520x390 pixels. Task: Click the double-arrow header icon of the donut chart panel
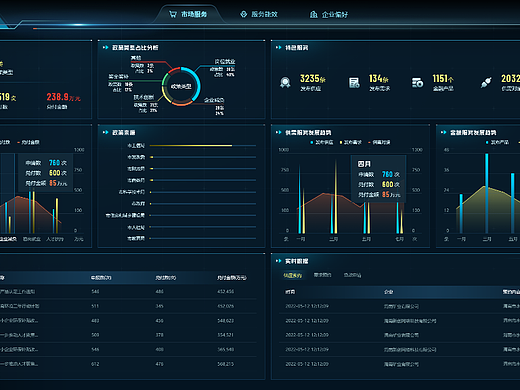105,48
